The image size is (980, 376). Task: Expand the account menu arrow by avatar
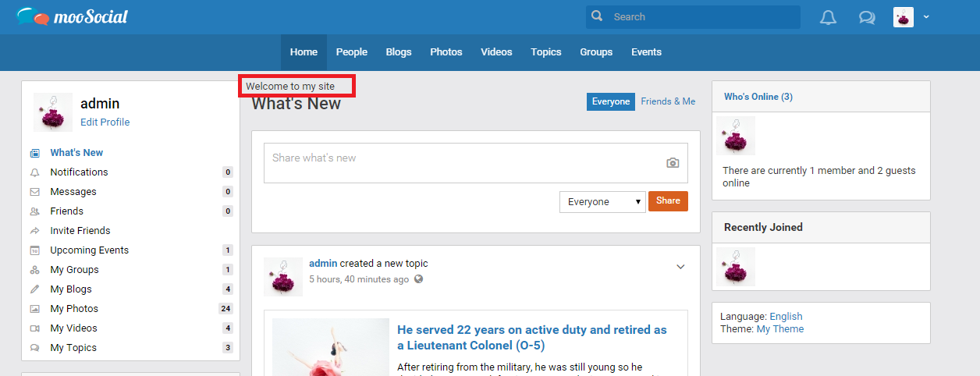926,16
